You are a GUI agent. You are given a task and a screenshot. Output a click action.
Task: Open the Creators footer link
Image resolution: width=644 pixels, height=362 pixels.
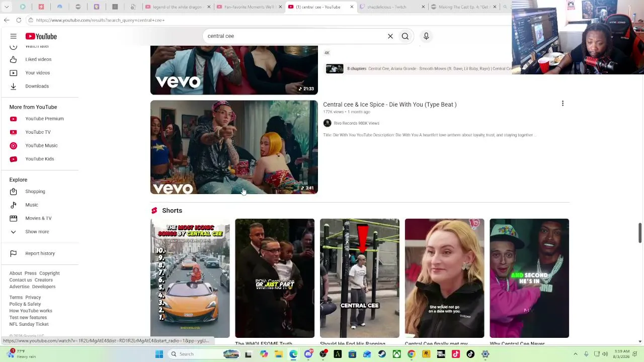pos(43,280)
